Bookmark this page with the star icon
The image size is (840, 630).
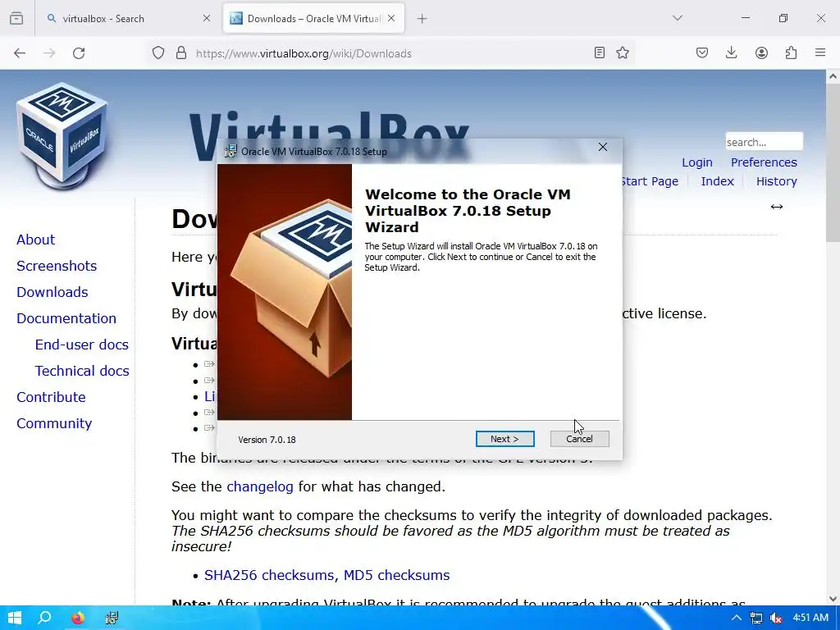[x=623, y=52]
